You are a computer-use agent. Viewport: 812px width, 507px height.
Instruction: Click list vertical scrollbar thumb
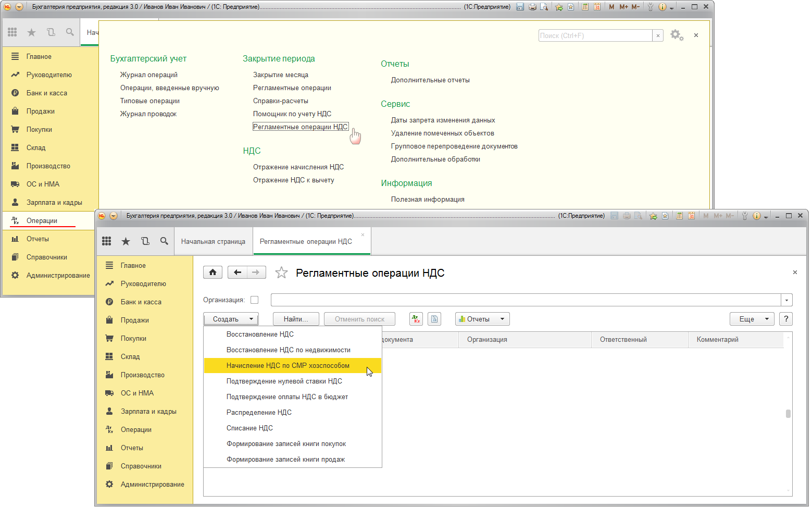coord(788,414)
